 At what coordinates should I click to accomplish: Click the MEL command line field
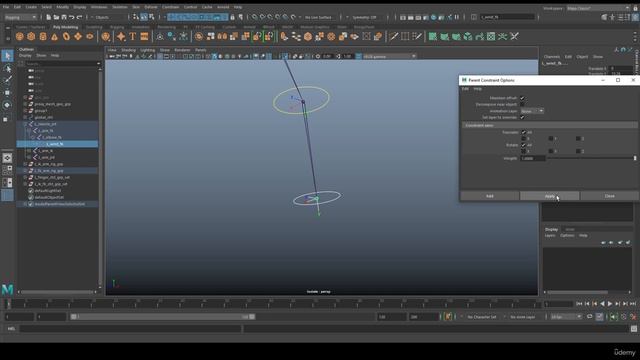click(130, 329)
